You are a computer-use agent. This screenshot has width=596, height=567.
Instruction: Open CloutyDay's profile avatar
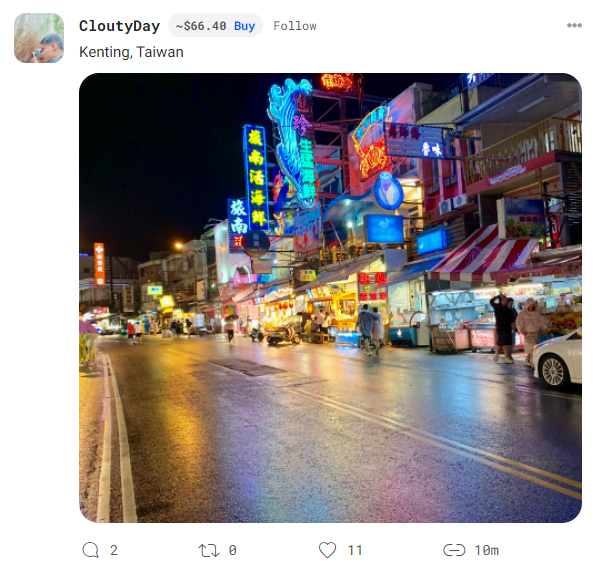(39, 38)
